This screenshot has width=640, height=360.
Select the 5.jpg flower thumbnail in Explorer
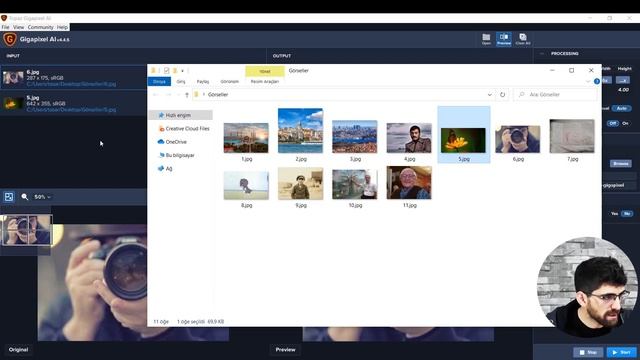click(463, 140)
